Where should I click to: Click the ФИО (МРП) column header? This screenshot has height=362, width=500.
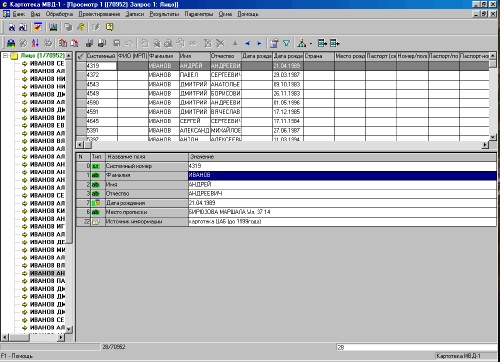click(x=132, y=56)
